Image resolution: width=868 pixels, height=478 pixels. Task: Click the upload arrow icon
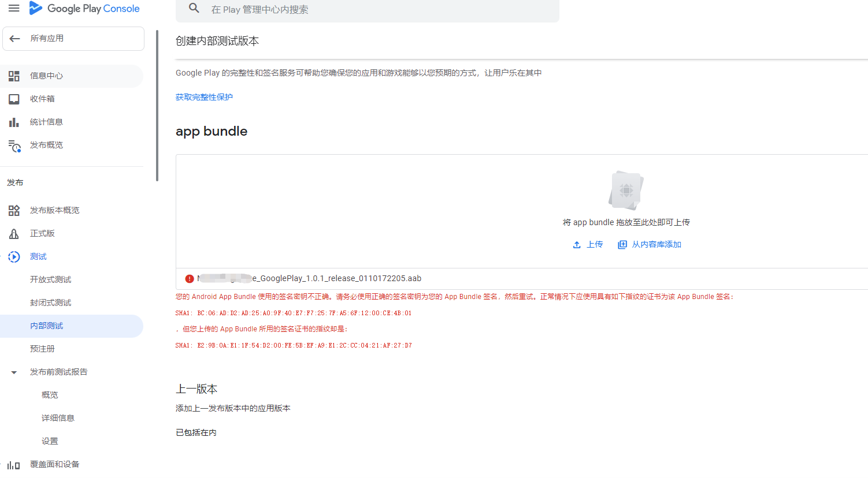click(577, 245)
